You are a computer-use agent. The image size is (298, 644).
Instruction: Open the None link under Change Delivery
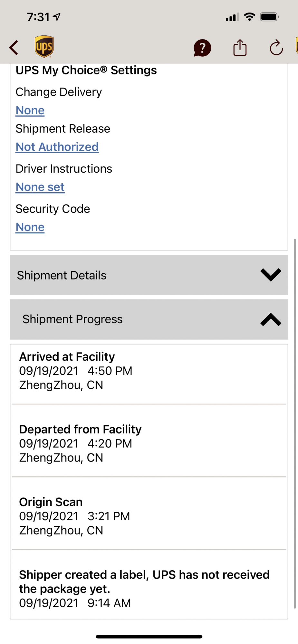30,110
